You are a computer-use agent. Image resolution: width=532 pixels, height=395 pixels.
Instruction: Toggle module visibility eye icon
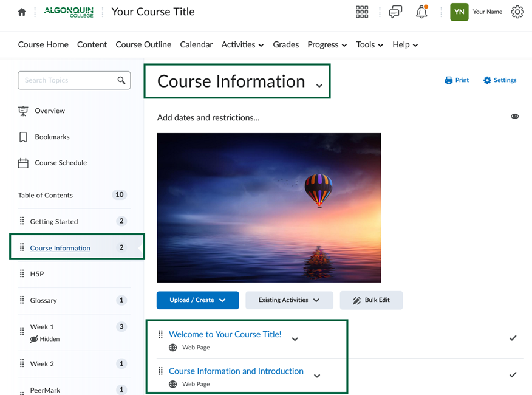click(514, 117)
